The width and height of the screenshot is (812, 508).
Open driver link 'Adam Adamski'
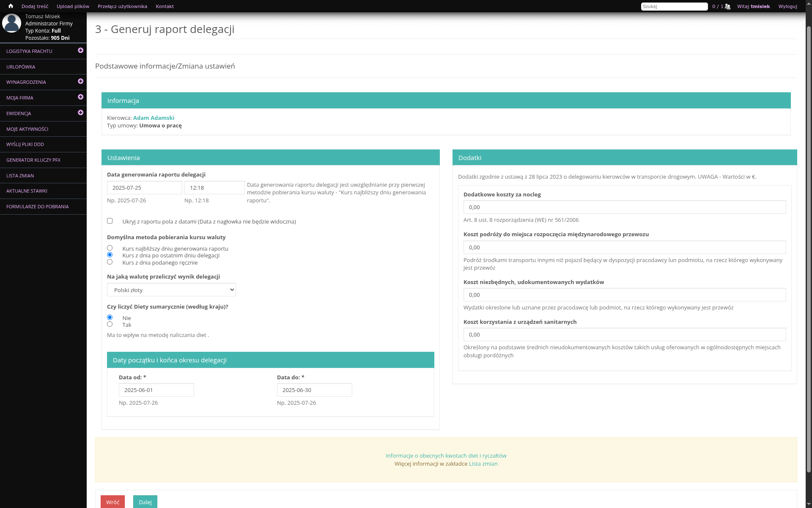154,118
